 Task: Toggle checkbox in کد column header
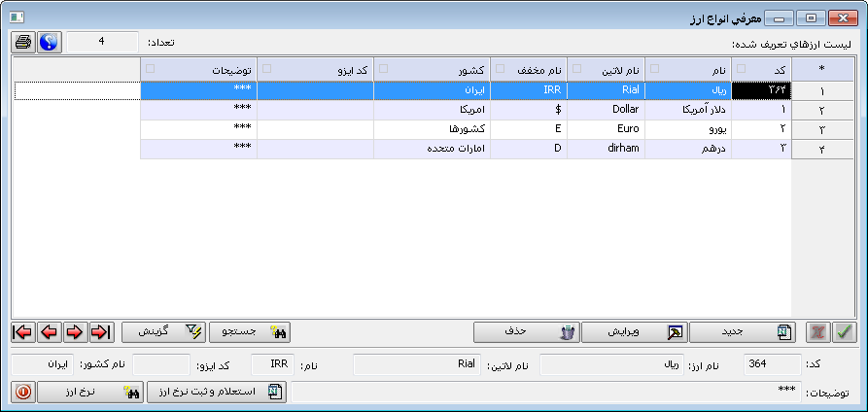pyautogui.click(x=742, y=69)
